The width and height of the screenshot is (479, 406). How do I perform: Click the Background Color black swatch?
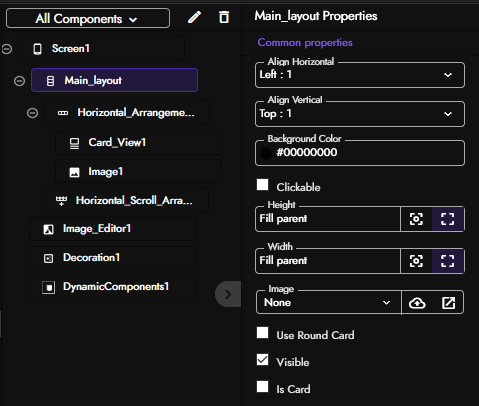pos(266,153)
